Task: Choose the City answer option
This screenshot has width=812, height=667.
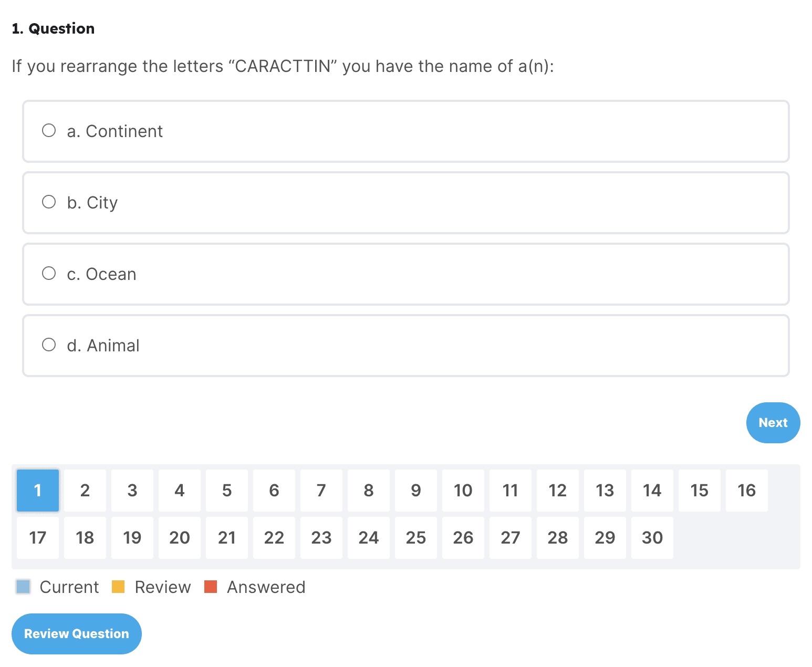Action: click(x=49, y=202)
